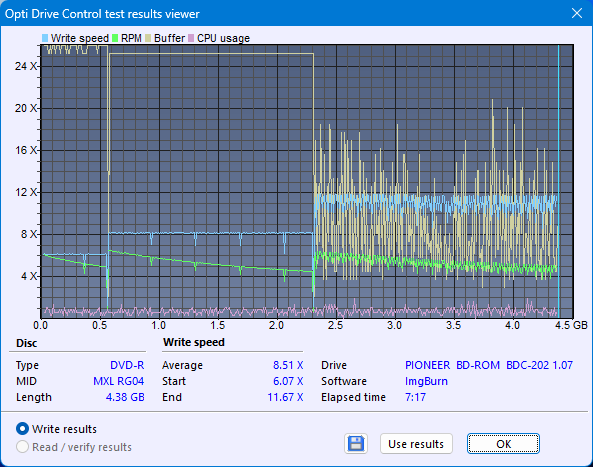This screenshot has height=467, width=593.
Task: Click the 12 X axis label
Action: tap(26, 192)
